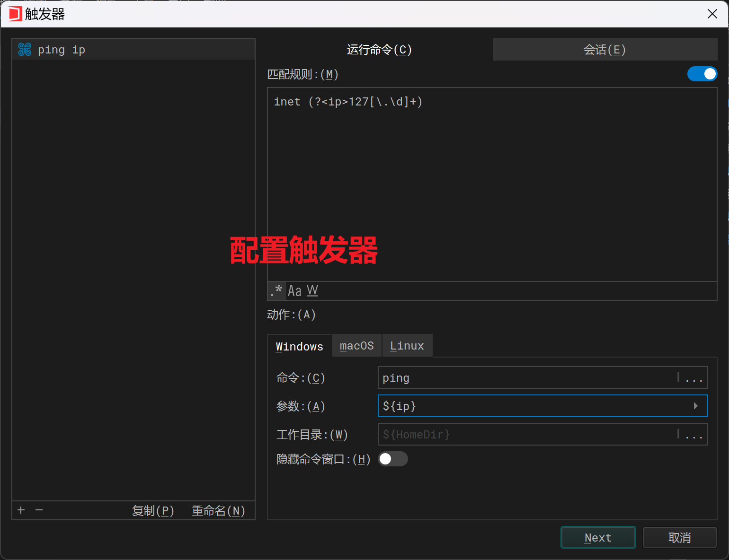The width and height of the screenshot is (729, 560).
Task: Select the ping ip trigger entry
Action: pos(133,50)
